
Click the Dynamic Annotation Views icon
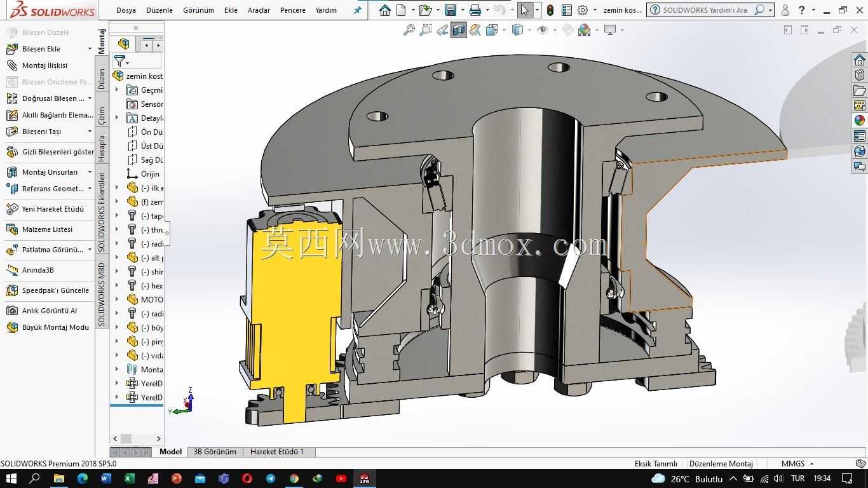(475, 30)
